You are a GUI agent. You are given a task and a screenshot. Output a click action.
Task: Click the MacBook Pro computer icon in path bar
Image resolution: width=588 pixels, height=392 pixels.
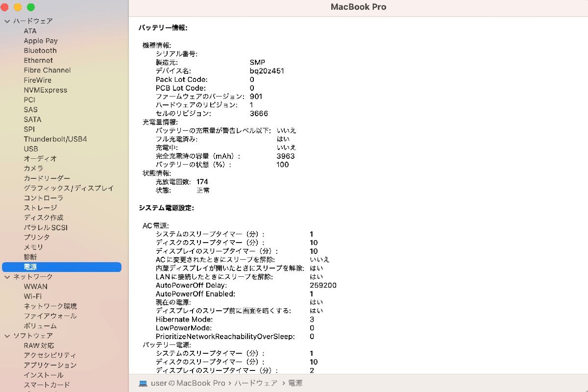click(143, 383)
